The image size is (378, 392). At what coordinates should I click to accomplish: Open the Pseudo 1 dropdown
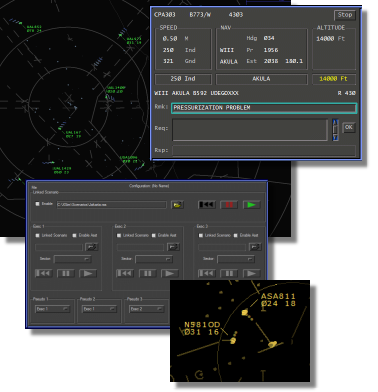[x=52, y=309]
